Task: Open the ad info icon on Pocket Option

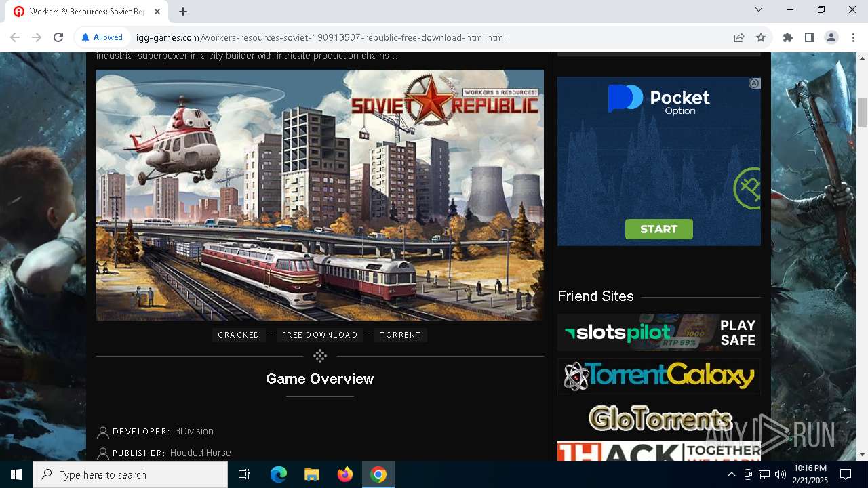Action: 754,83
